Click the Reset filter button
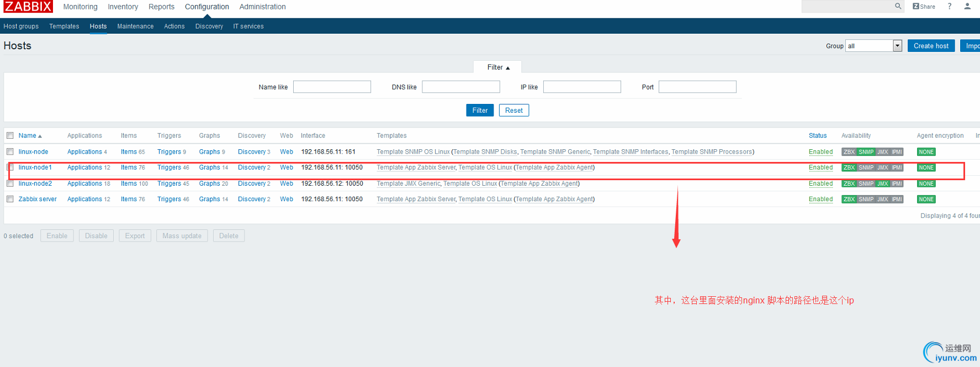The height and width of the screenshot is (367, 980). pos(513,111)
